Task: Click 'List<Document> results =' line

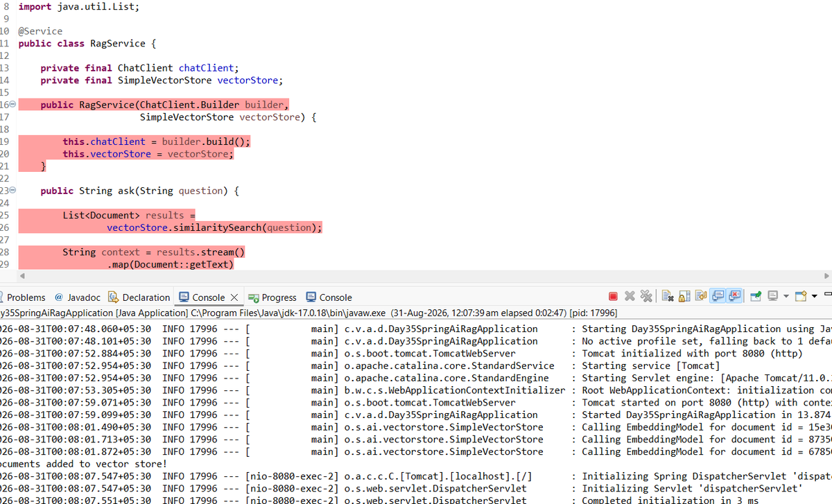Action: click(129, 215)
